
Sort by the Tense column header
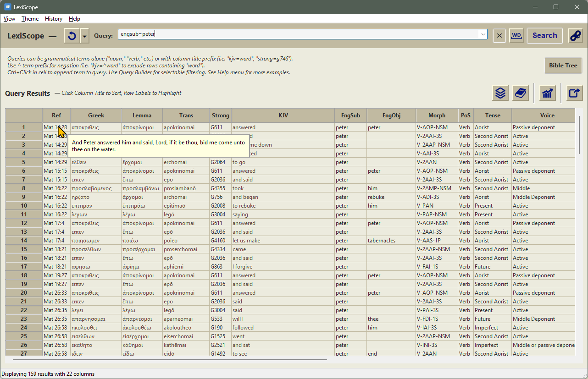[x=493, y=115]
